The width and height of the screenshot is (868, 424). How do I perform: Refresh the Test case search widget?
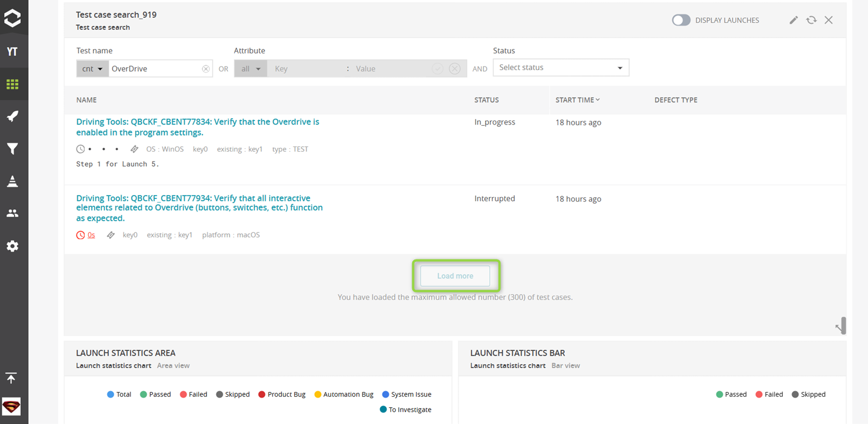[x=811, y=20]
